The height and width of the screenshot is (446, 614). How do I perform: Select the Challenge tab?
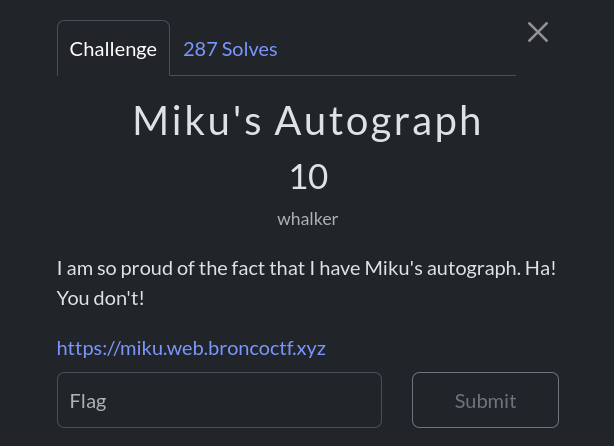113,49
